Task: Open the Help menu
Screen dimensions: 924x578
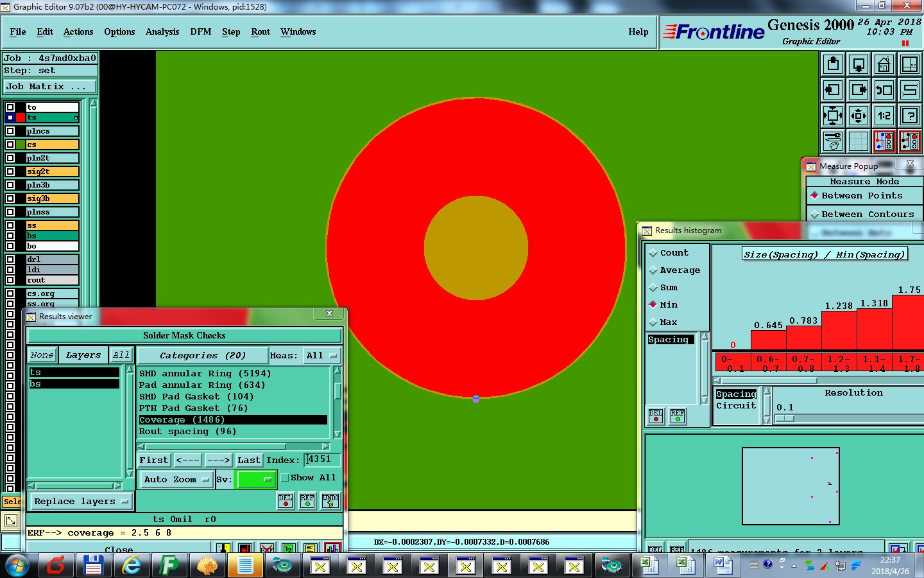Action: [638, 31]
